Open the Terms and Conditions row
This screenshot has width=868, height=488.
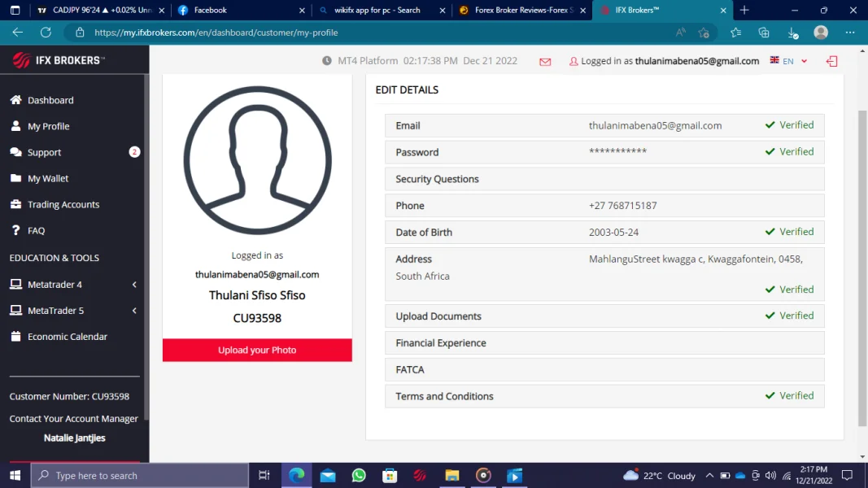click(x=604, y=396)
